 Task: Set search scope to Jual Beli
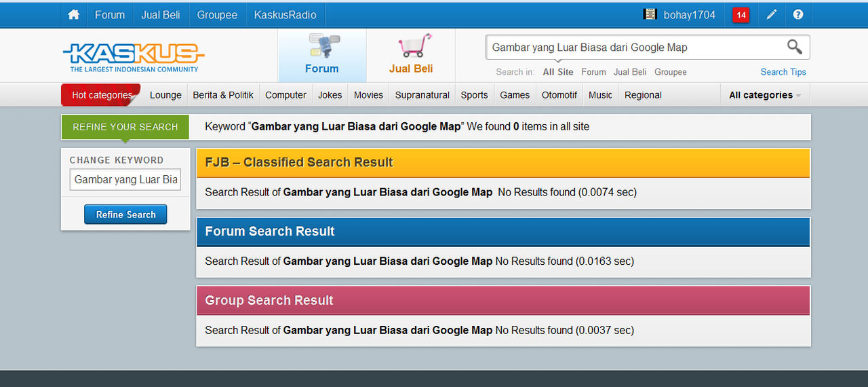pos(630,72)
